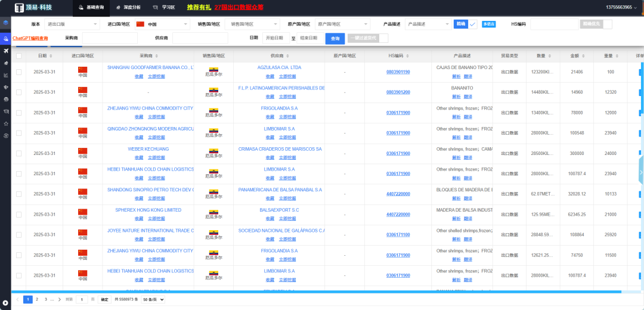Check the F.L.P. LATINOAMERICAN PERISHABLES row checkbox
Screen dimensions: 644x310
click(x=19, y=92)
